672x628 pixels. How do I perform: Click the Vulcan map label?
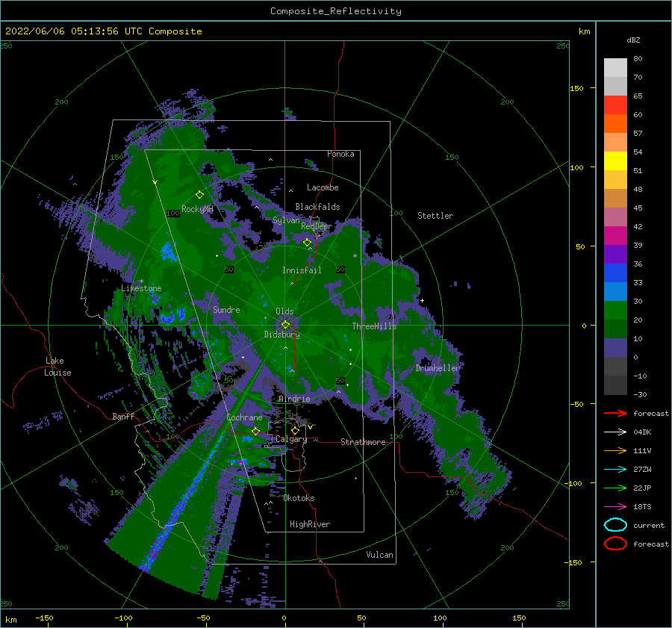(379, 555)
